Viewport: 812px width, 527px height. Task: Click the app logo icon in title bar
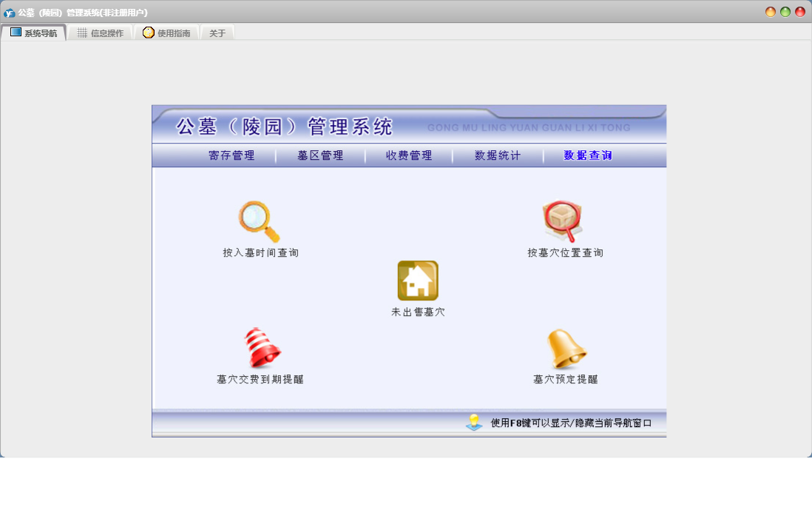click(x=10, y=13)
